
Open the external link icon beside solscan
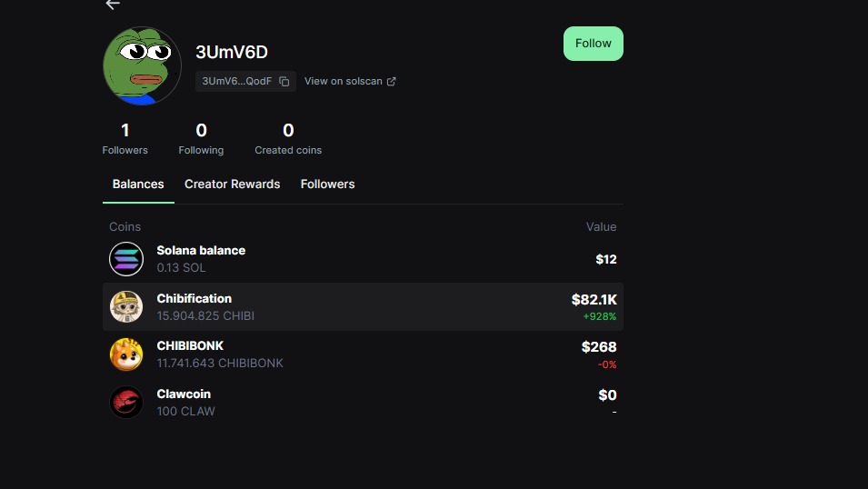tap(392, 82)
